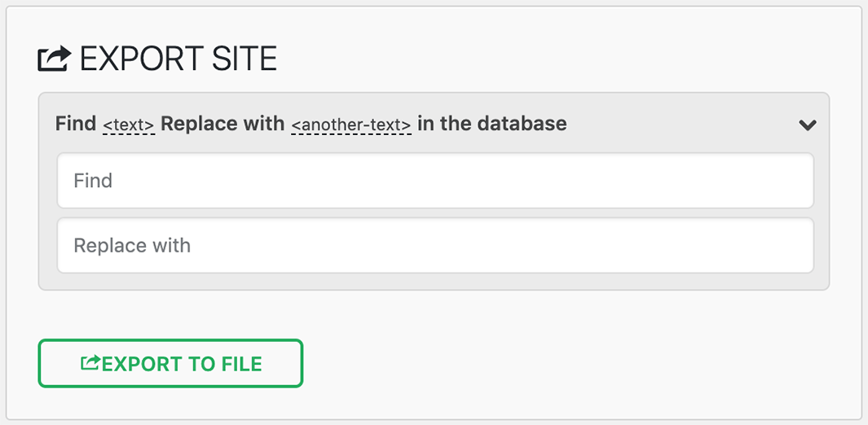The width and height of the screenshot is (868, 425).
Task: Click the right end of the Replace with input
Action: point(782,245)
